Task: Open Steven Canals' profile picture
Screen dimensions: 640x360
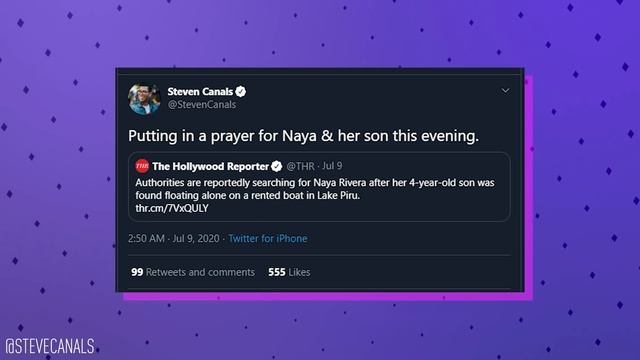Action: pyautogui.click(x=144, y=98)
